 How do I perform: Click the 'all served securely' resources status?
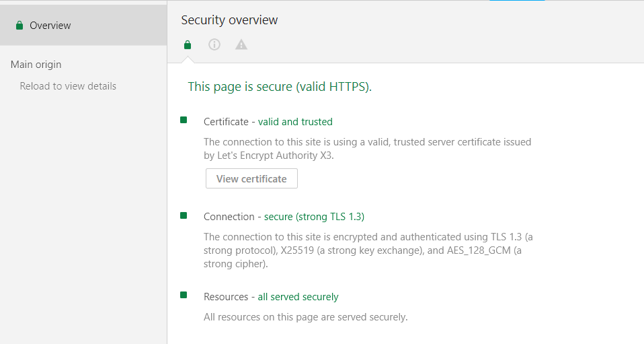tap(298, 297)
